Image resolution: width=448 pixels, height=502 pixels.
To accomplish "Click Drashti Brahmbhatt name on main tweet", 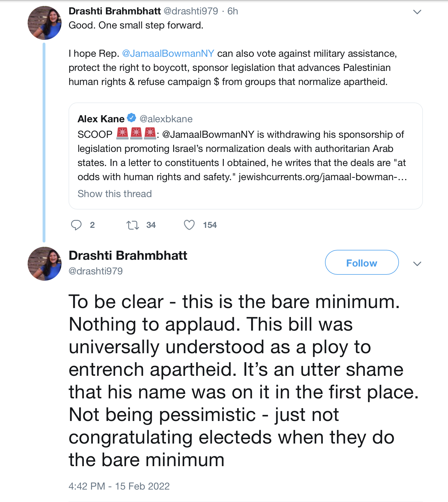I will pyautogui.click(x=128, y=256).
